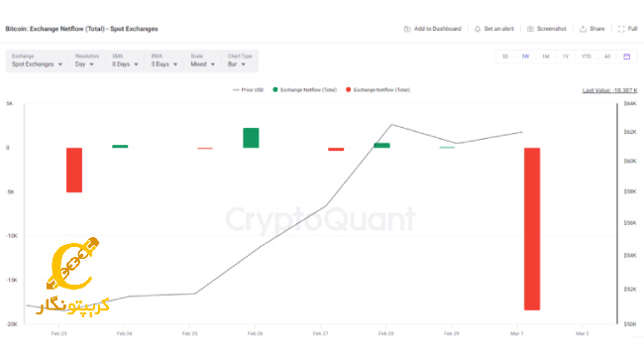Click the Last Value link
The height and width of the screenshot is (362, 644).
(x=610, y=90)
